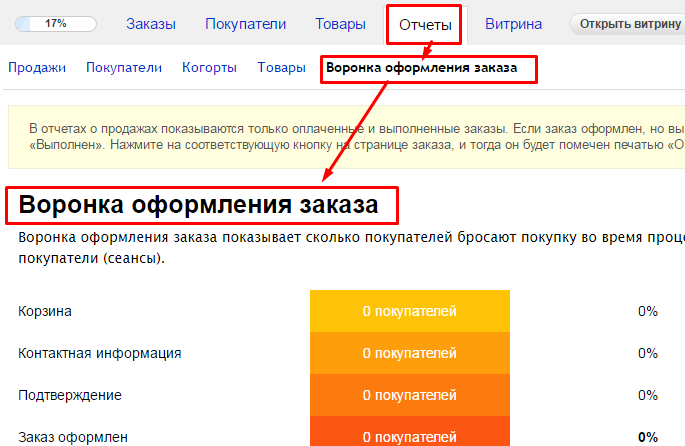
Task: Open the Товары tab in top navigation
Action: [340, 24]
